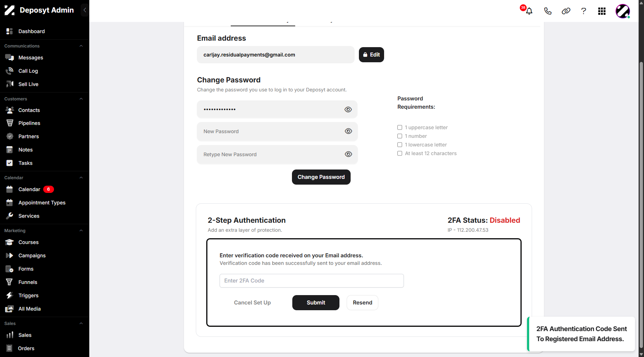Click the page vertical scrollbar
The width and height of the screenshot is (644, 357).
[641, 205]
